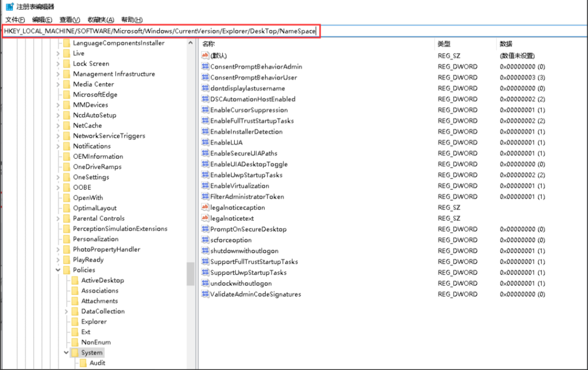Expand the DataCollection tree node
The width and height of the screenshot is (588, 370).
point(66,311)
